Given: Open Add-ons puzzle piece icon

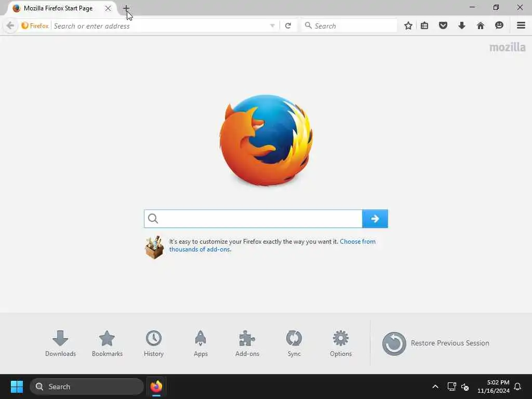Looking at the screenshot, I should [x=247, y=343].
